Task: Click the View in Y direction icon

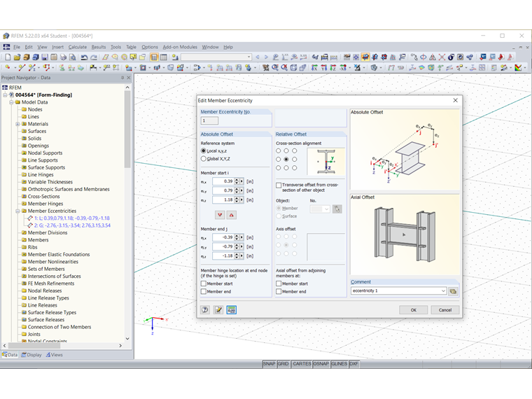Action: pyautogui.click(x=323, y=67)
